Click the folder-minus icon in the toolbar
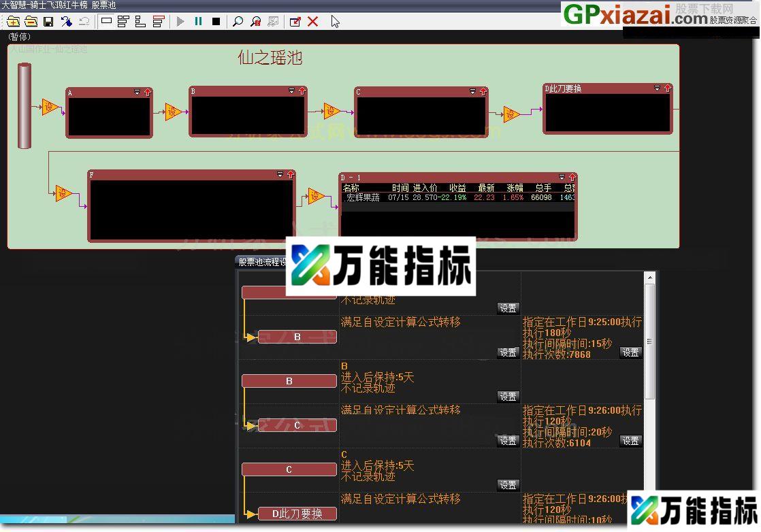The width and height of the screenshot is (761, 532). [x=31, y=21]
